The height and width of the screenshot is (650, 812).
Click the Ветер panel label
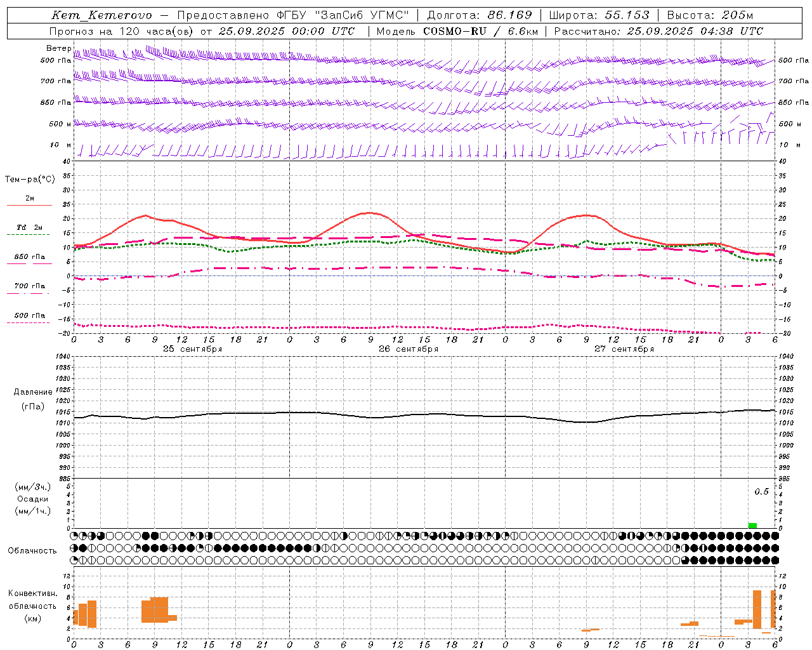[59, 48]
